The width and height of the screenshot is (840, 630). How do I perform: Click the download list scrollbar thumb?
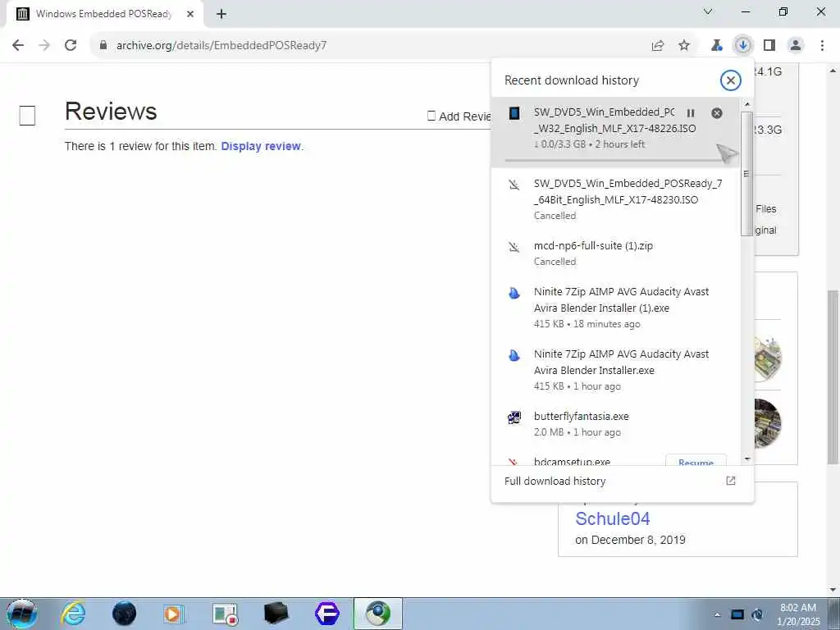746,174
